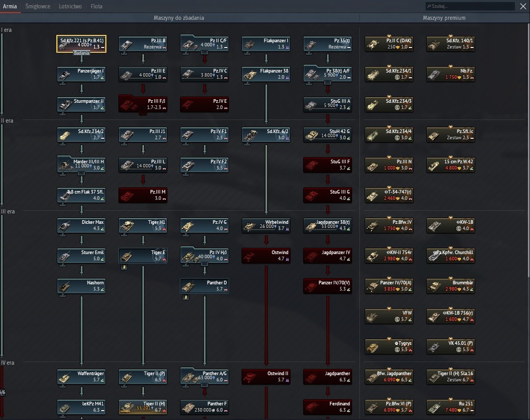Select the Sturer Emil vehicle

81,256
